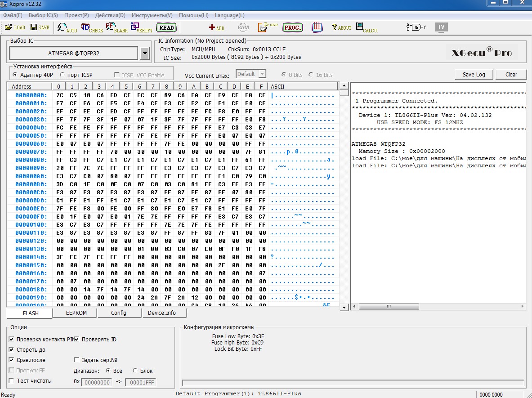This screenshot has height=398, width=532.
Task: Open the CALCU. calculator tool
Action: click(x=367, y=28)
